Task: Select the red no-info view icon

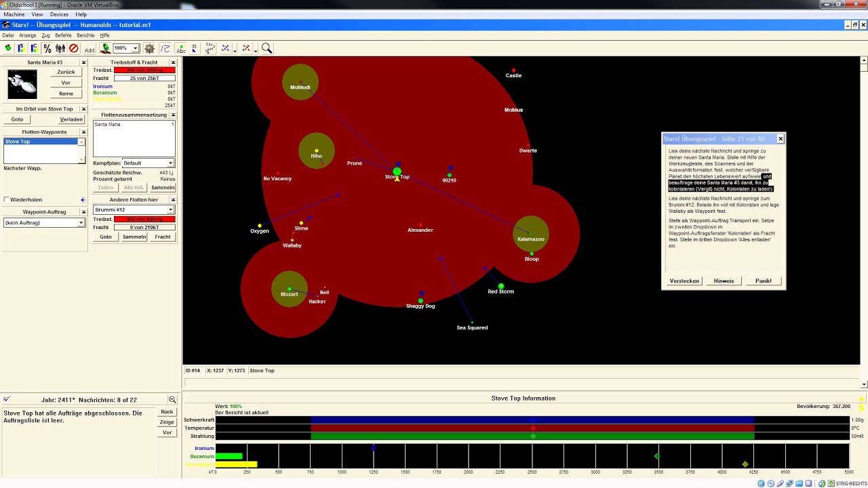Action: [74, 48]
